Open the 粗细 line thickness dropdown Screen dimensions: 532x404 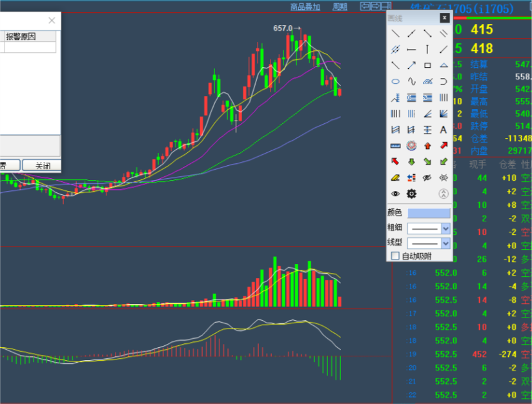(x=445, y=228)
